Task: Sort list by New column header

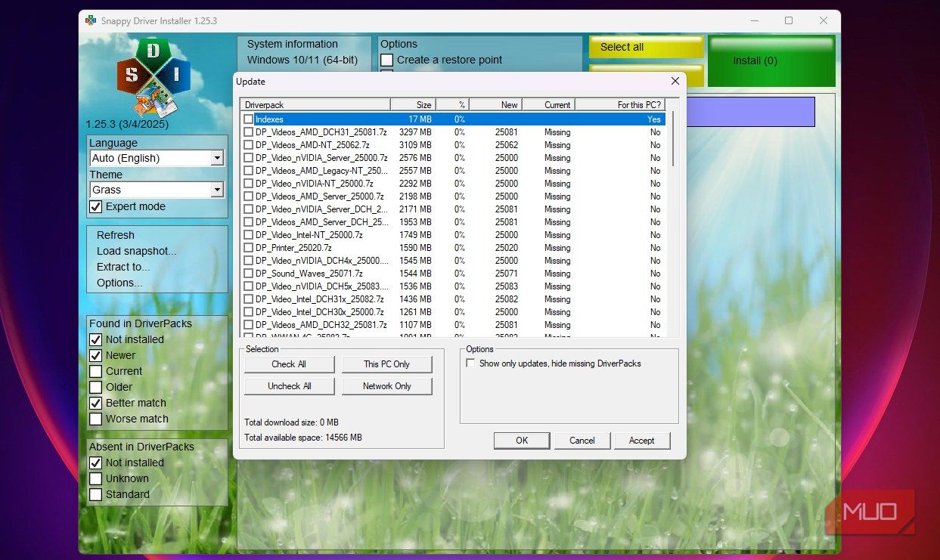Action: (495, 105)
